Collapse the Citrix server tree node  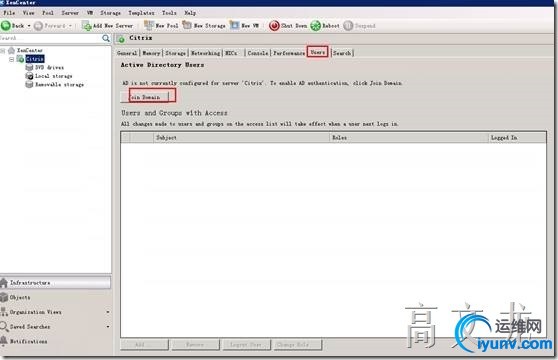(x=11, y=59)
